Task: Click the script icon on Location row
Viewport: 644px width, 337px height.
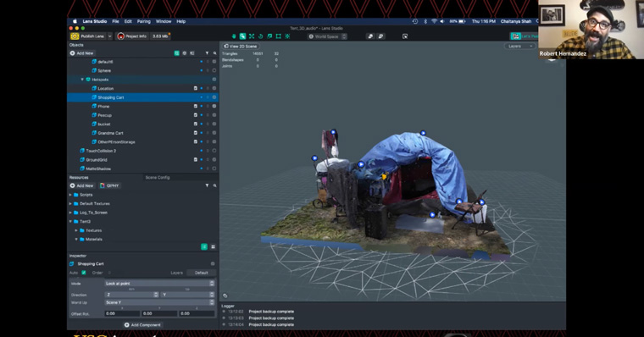Action: [x=196, y=88]
